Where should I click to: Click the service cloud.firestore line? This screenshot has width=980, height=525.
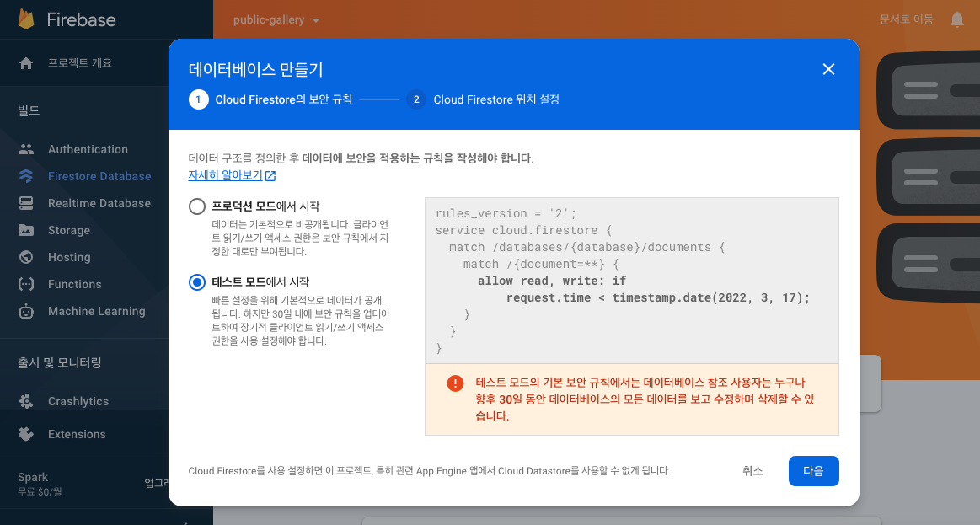pyautogui.click(x=524, y=230)
